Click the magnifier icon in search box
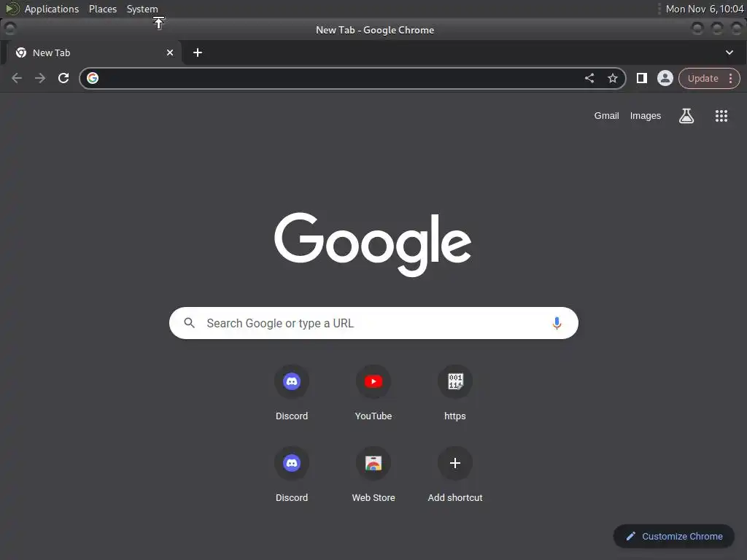 point(190,323)
